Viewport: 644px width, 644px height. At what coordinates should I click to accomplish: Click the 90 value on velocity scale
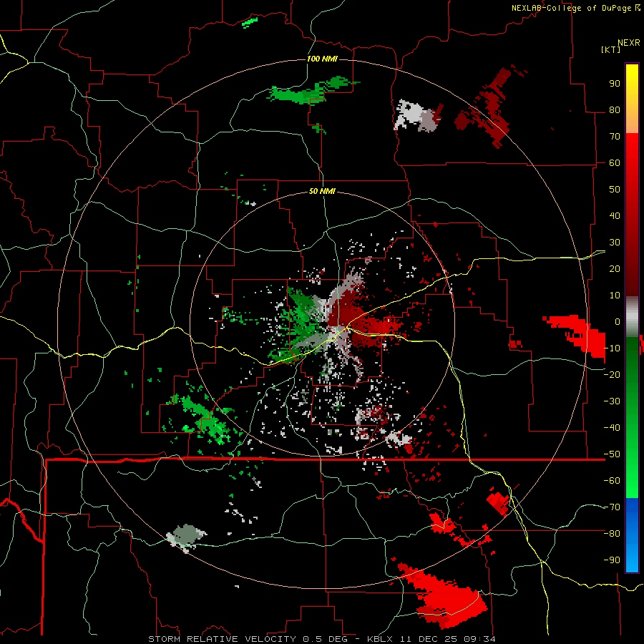tap(615, 84)
